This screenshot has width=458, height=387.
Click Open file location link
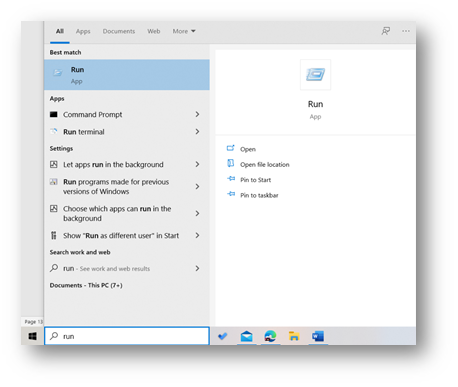pos(265,164)
